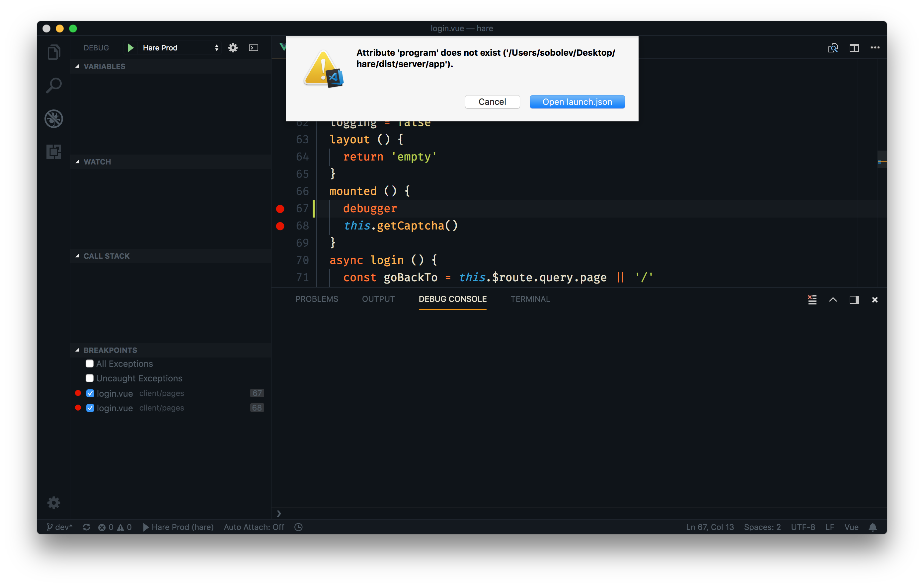924x587 pixels.
Task: Switch to the Output tab
Action: pos(378,299)
